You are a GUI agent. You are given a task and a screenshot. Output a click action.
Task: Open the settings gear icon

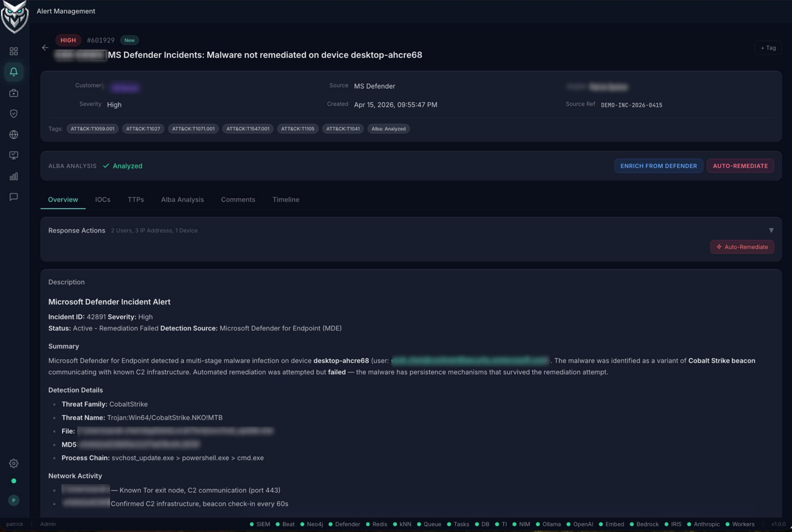coord(14,463)
